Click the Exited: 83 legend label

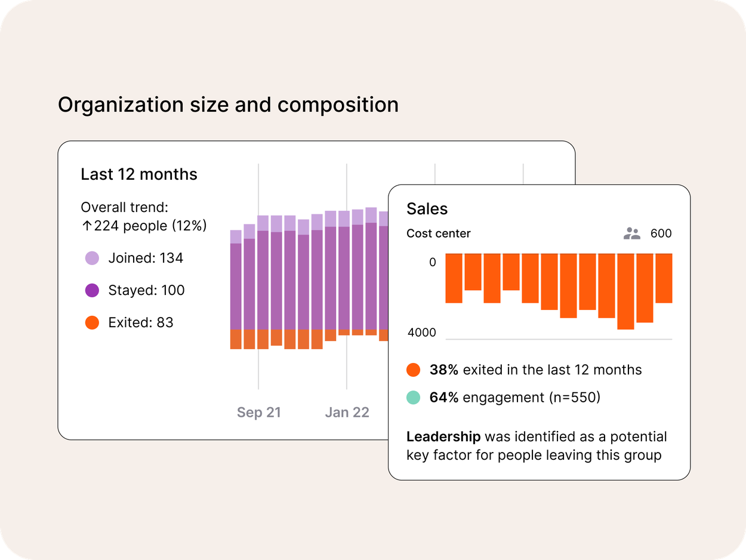point(140,323)
